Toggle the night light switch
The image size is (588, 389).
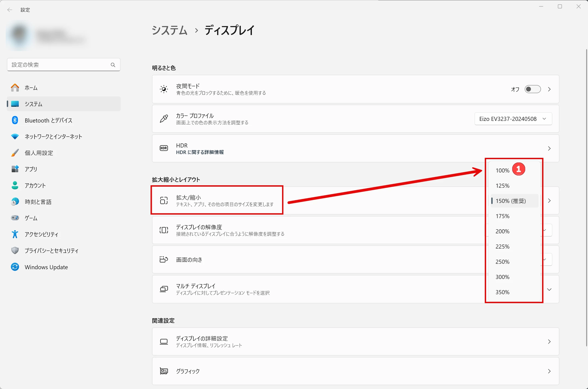(x=532, y=89)
